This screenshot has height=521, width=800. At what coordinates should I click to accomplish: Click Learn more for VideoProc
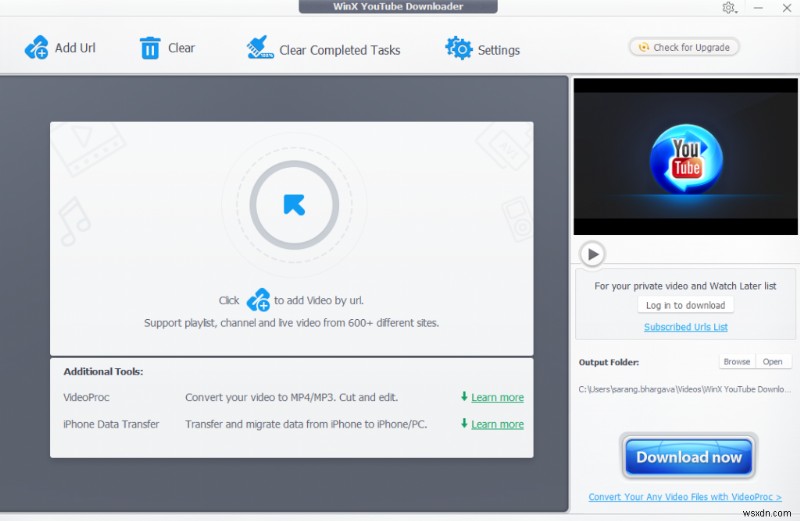point(497,398)
